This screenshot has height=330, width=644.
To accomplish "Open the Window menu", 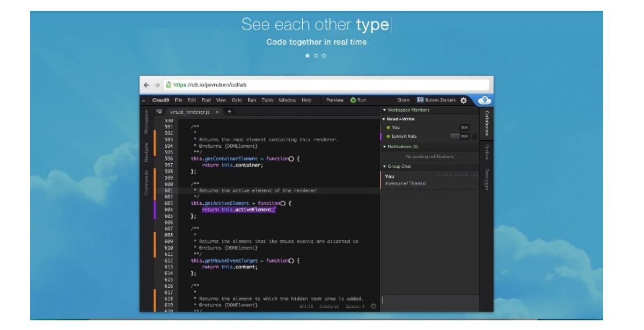I will [288, 100].
